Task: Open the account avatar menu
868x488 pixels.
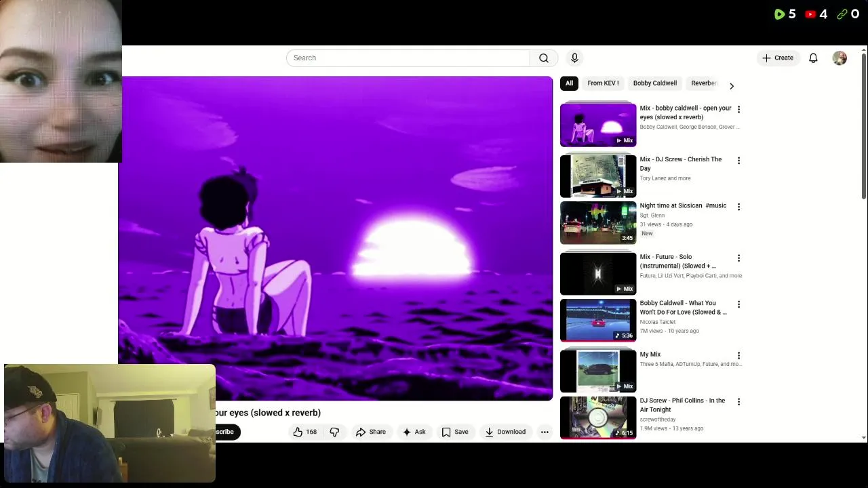Action: [x=840, y=58]
